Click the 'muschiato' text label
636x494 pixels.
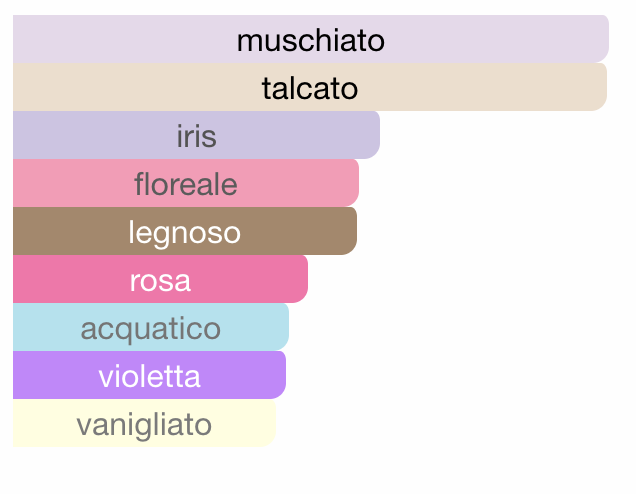coord(311,41)
